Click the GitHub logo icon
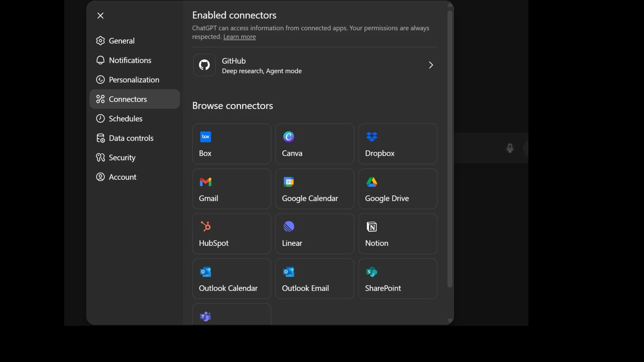The width and height of the screenshot is (644, 362). (204, 65)
